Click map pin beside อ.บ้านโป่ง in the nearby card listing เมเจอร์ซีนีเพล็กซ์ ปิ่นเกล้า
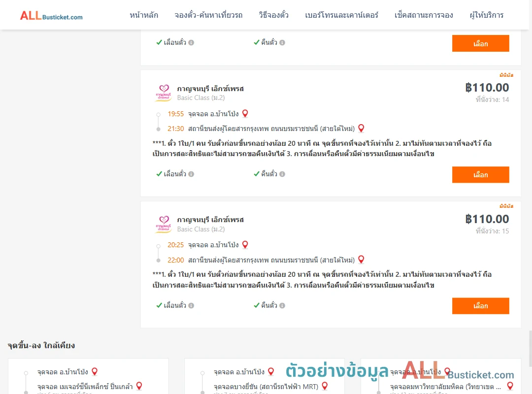 tap(95, 371)
